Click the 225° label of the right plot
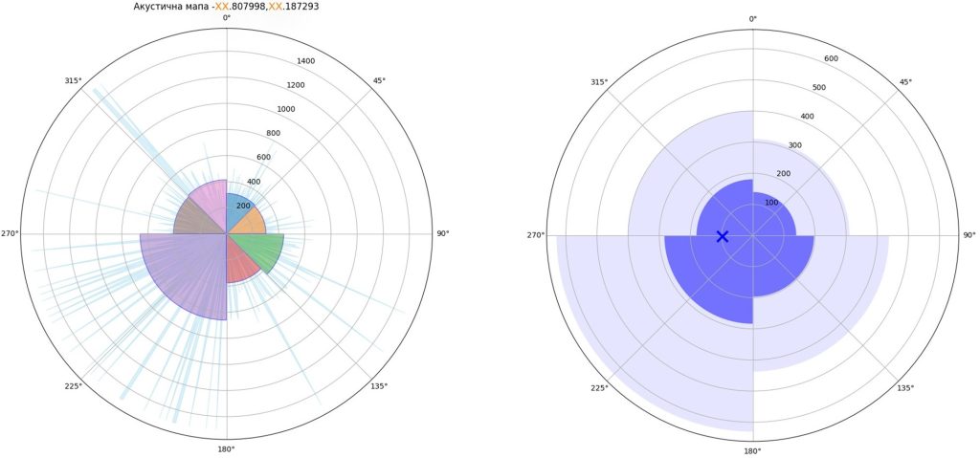This screenshot has width=980, height=458. 599,387
